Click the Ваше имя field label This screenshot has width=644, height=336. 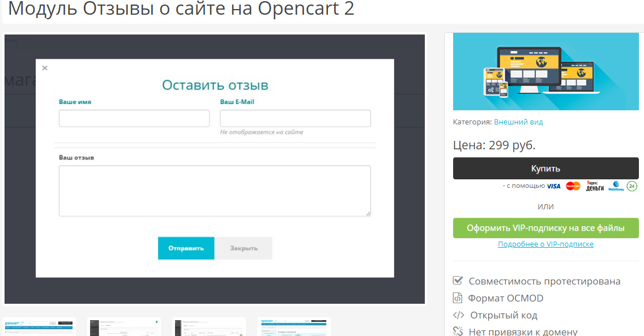click(75, 102)
